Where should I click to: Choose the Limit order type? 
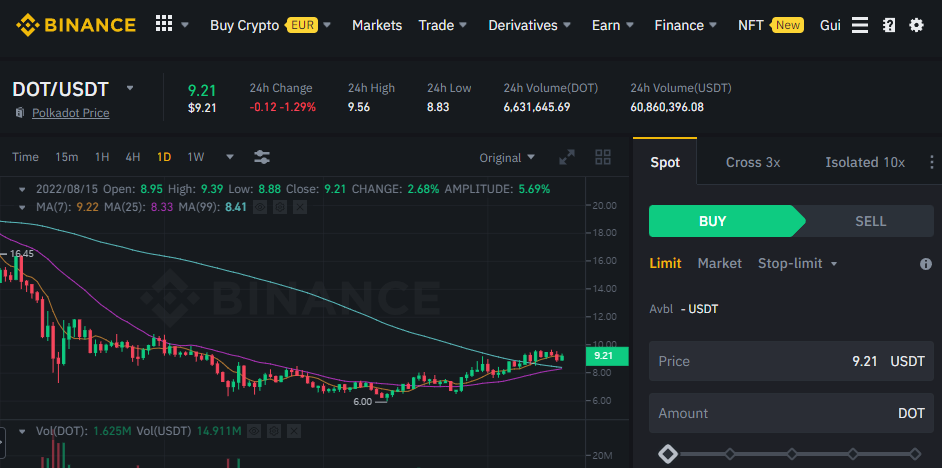(665, 263)
